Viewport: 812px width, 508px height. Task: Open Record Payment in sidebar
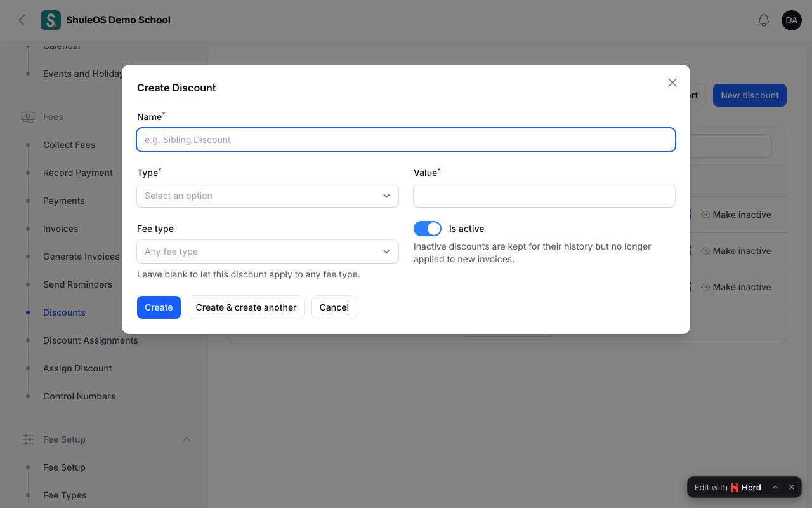tap(78, 173)
